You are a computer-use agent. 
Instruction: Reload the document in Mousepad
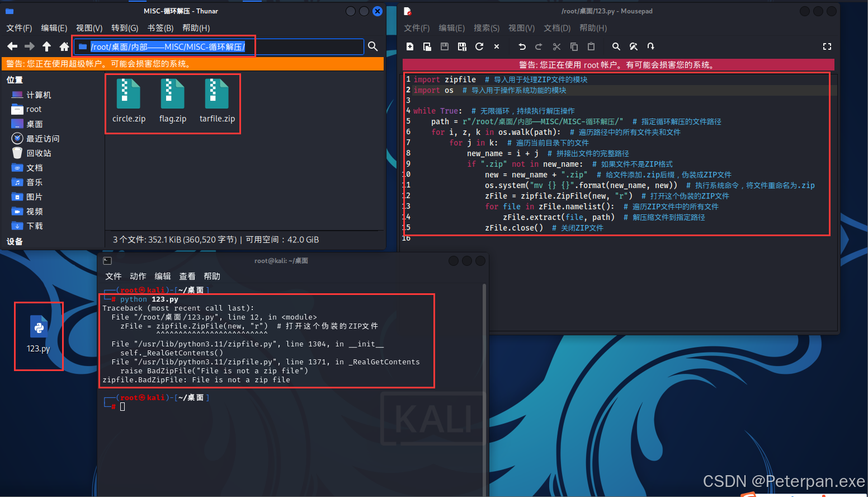[x=479, y=46]
